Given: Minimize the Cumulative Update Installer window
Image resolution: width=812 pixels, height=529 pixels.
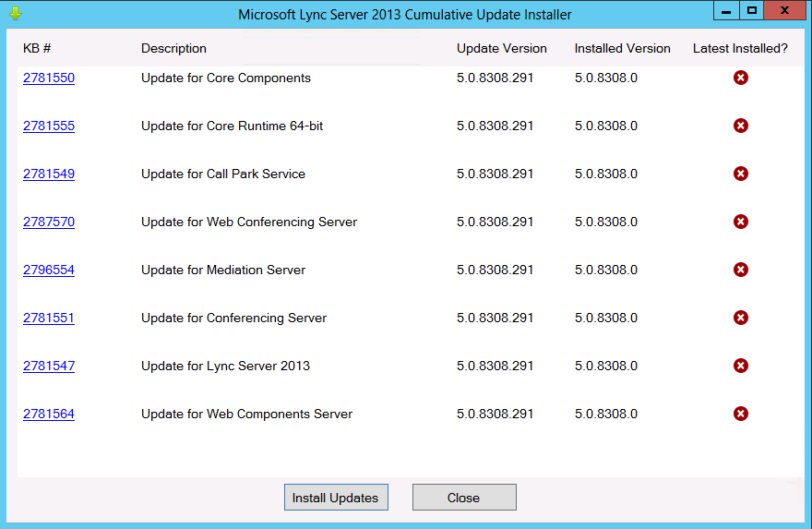Looking at the screenshot, I should [x=726, y=11].
